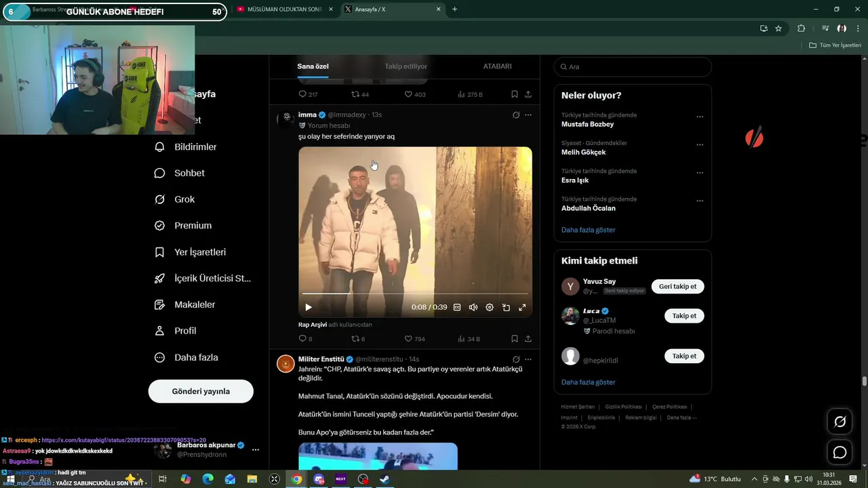Click Chrome extensions puzzle icon

pyautogui.click(x=801, y=28)
